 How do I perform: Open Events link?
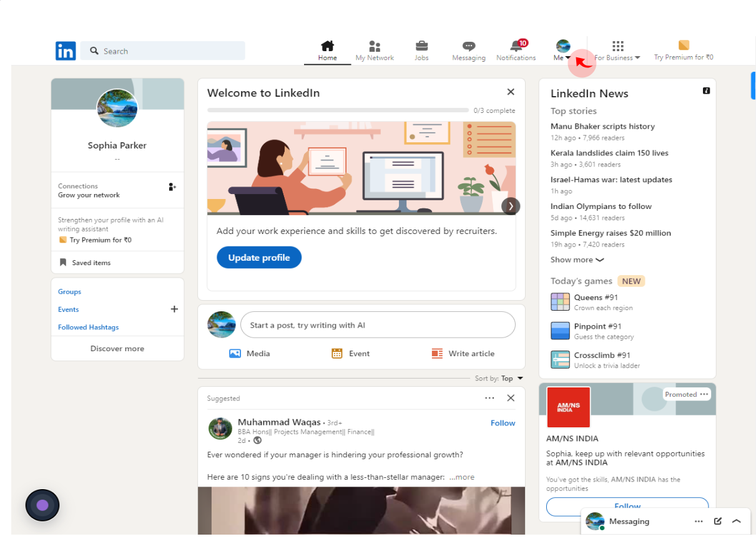coord(69,309)
